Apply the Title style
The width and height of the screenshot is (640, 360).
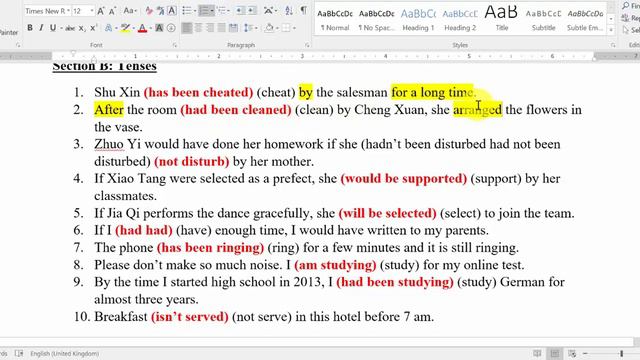pos(501,20)
